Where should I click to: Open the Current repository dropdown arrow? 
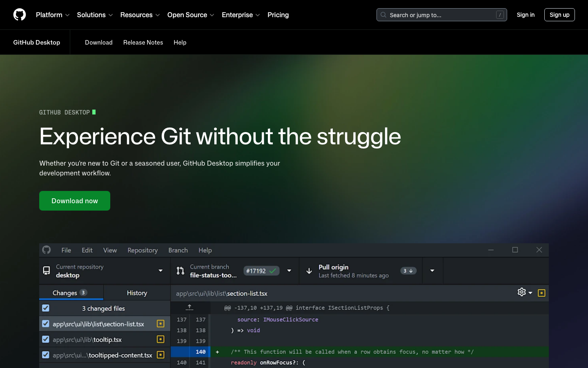[160, 270]
